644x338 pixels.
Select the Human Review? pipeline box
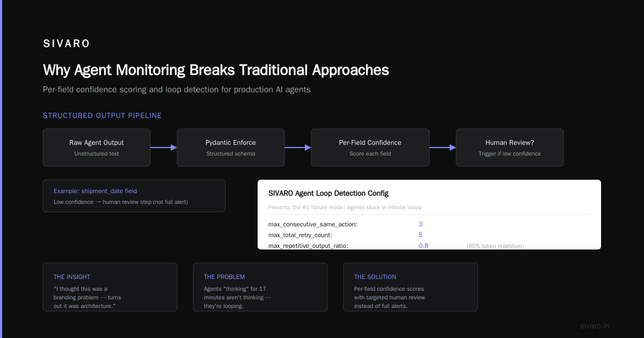click(510, 148)
